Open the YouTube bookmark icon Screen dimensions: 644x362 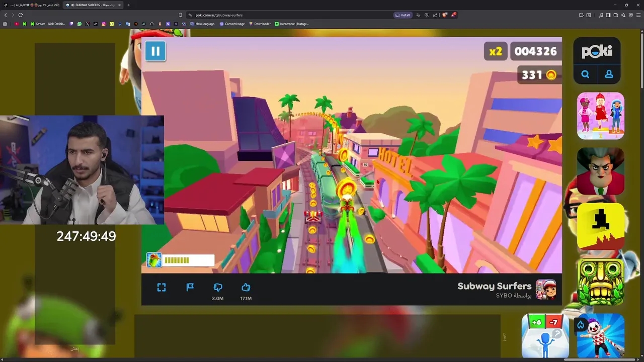pos(17,24)
